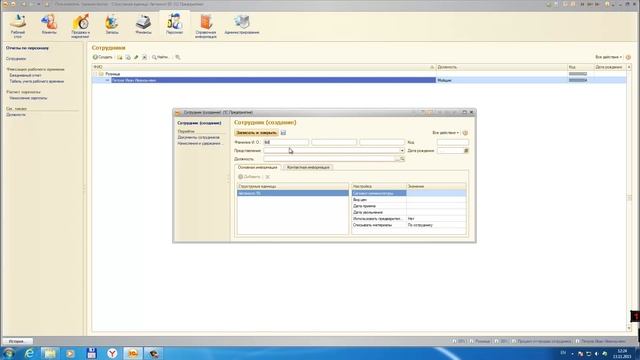
Task: Click the open-item magnifier button of Должность field
Action: [x=402, y=159]
